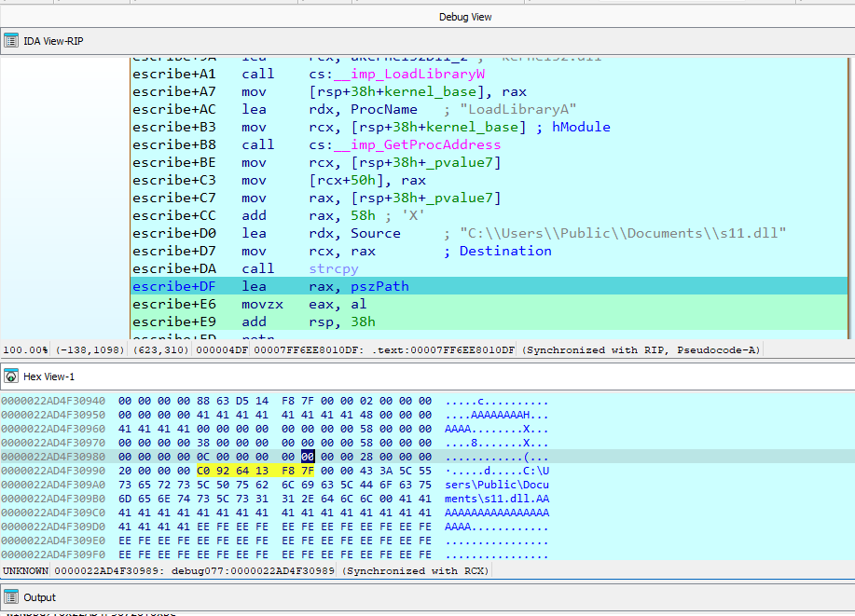Image resolution: width=855 pixels, height=616 pixels.
Task: Click the s11.dll path string comment
Action: (623, 233)
